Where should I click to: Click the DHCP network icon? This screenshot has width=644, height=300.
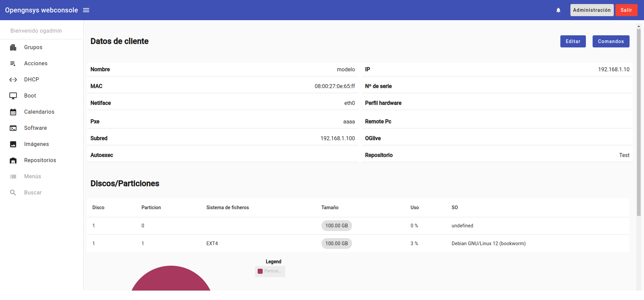[13, 80]
